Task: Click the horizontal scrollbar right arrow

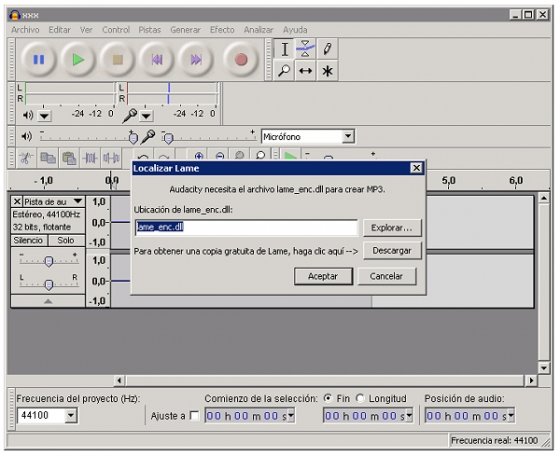Action: point(531,381)
